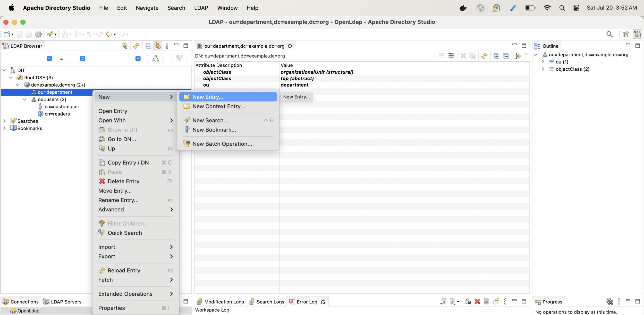The image size is (644, 315).
Task: Switch to the Search Logs tab
Action: tap(270, 302)
